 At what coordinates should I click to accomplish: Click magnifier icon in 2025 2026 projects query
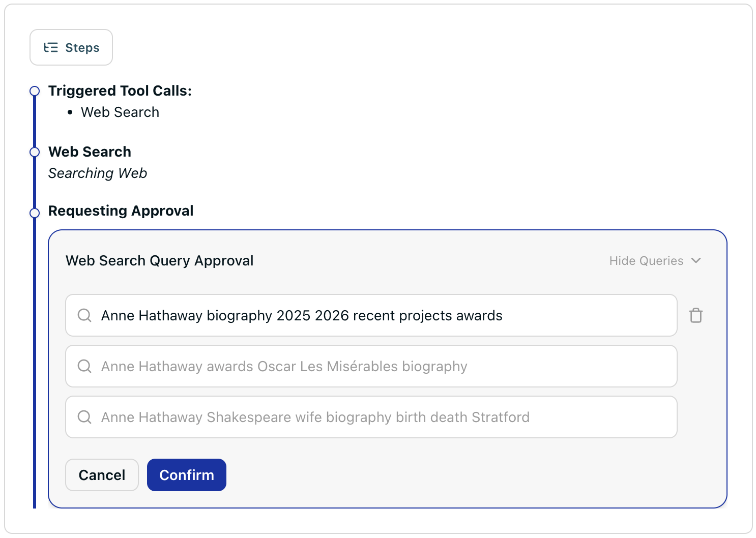click(x=84, y=315)
